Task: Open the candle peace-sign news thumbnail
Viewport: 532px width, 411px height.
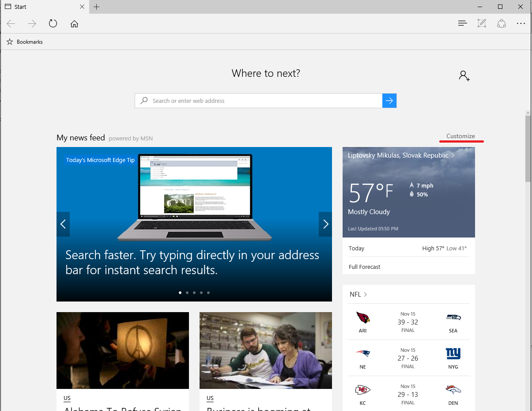Action: pyautogui.click(x=123, y=351)
